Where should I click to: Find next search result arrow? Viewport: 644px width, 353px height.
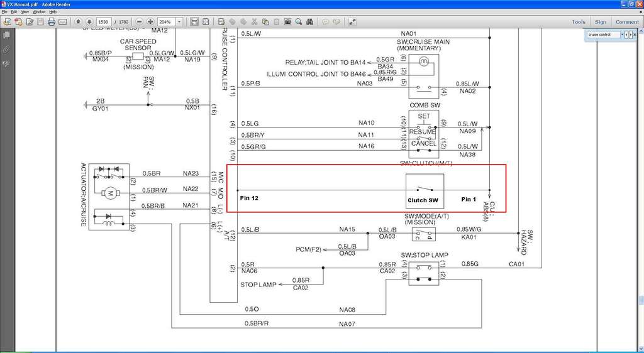click(630, 35)
